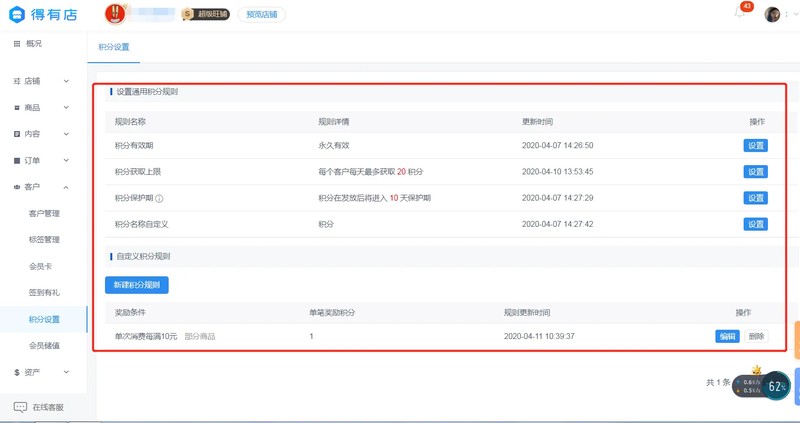Click 预览店铺 button in header

tap(262, 14)
